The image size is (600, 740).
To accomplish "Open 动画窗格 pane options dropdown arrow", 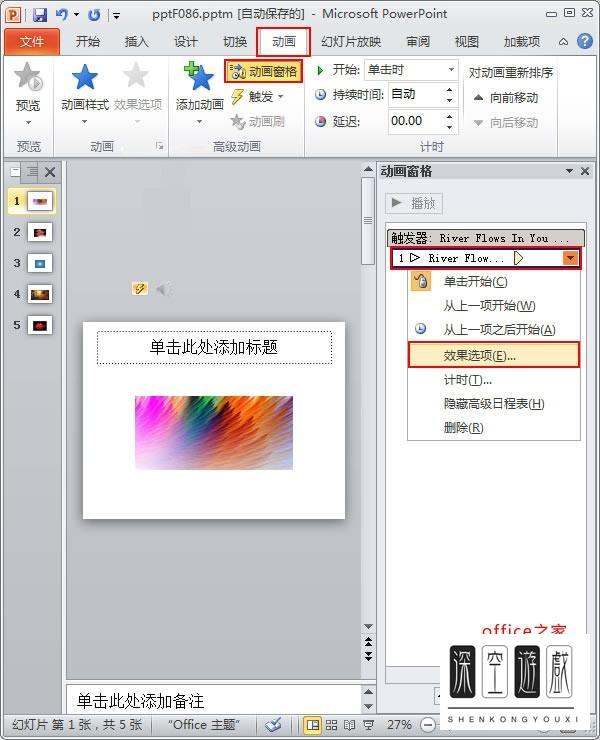I will click(569, 171).
